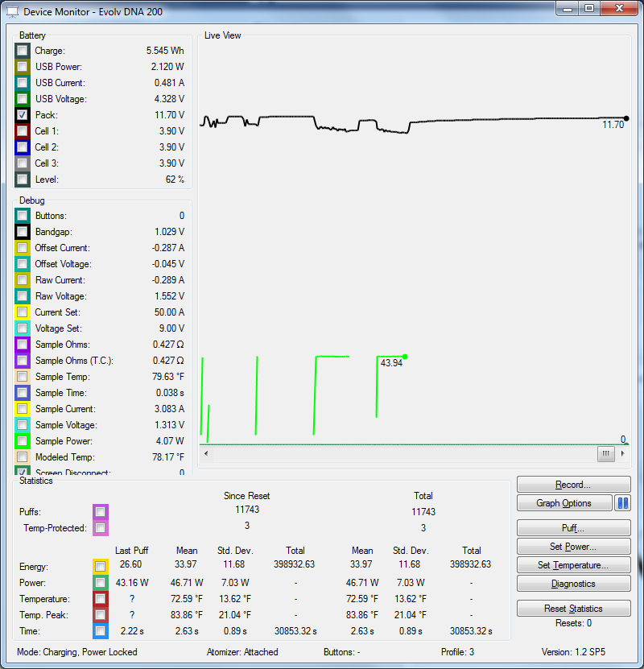
Task: Open Diagnostics
Action: tap(573, 583)
